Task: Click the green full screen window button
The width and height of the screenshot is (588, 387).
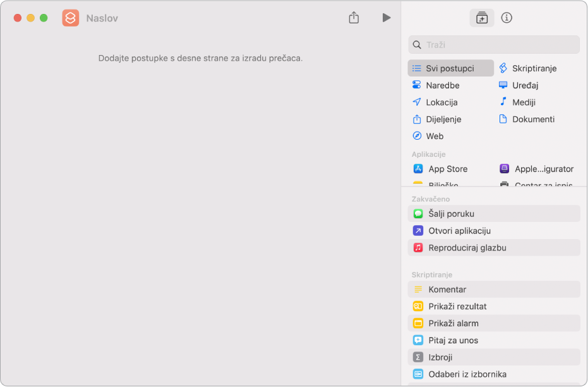Action: [x=44, y=18]
